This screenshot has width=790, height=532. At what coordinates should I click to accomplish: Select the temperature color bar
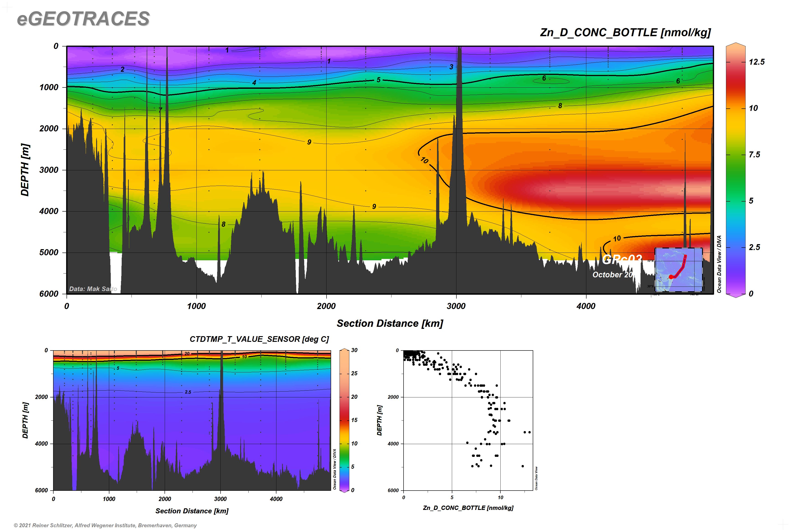pos(344,420)
